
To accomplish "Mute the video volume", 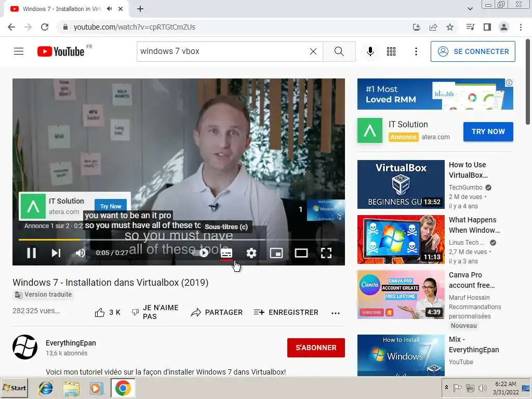I will pyautogui.click(x=81, y=253).
